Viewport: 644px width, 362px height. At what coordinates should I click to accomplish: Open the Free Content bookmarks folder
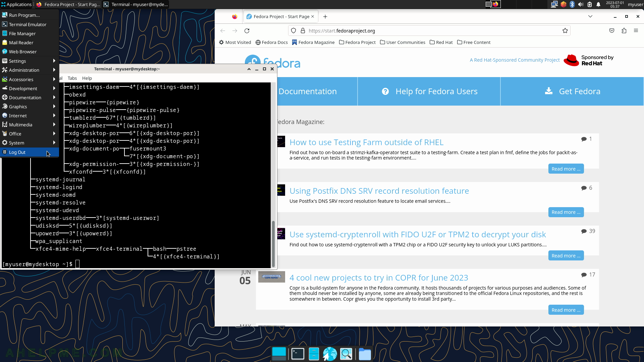(x=474, y=42)
